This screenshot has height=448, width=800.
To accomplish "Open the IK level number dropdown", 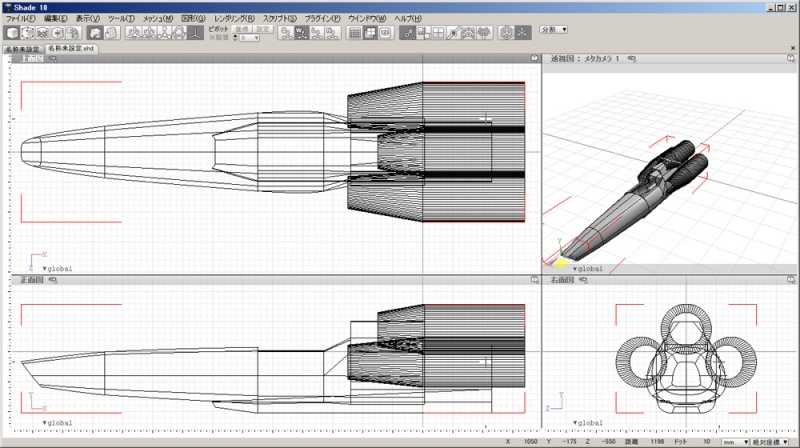I will tap(250, 38).
